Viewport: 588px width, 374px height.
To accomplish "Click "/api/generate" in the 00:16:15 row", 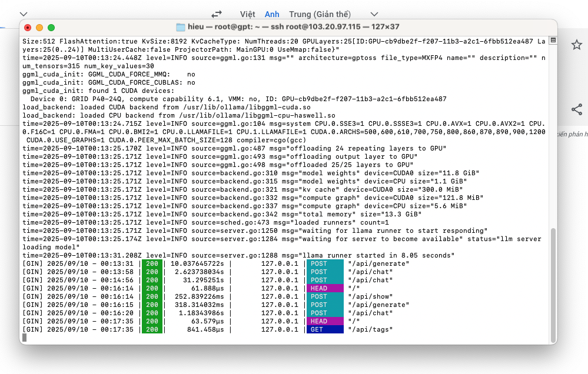I will [x=378, y=305].
